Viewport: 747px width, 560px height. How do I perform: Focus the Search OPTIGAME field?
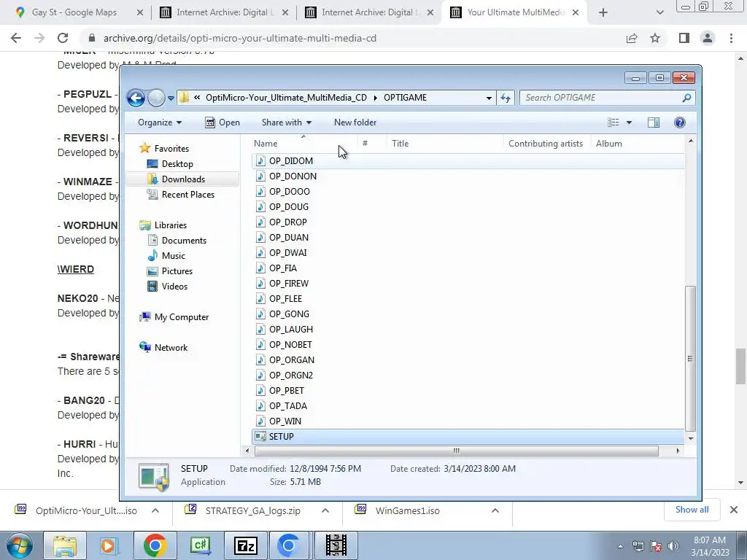click(x=600, y=98)
